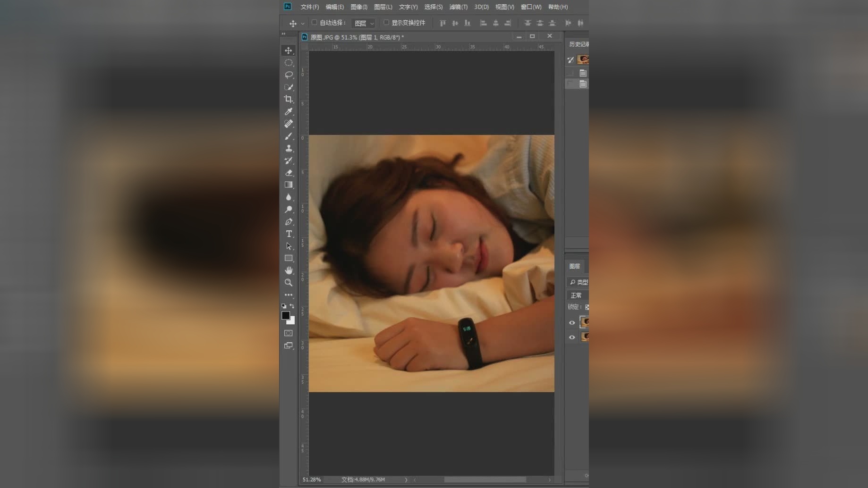
Task: Click the horizontal scrollbar below the canvas
Action: coord(485,480)
